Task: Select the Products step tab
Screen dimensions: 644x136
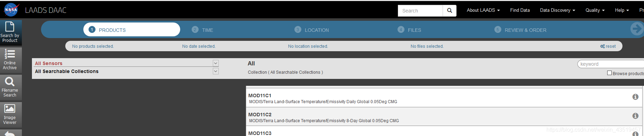Action: (x=132, y=29)
